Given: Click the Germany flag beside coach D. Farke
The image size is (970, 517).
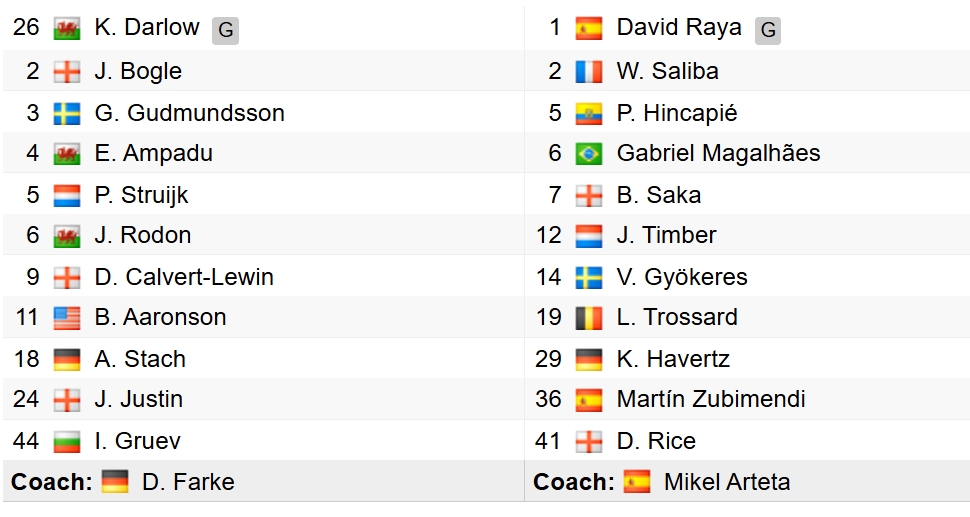Looking at the screenshot, I should pos(115,482).
